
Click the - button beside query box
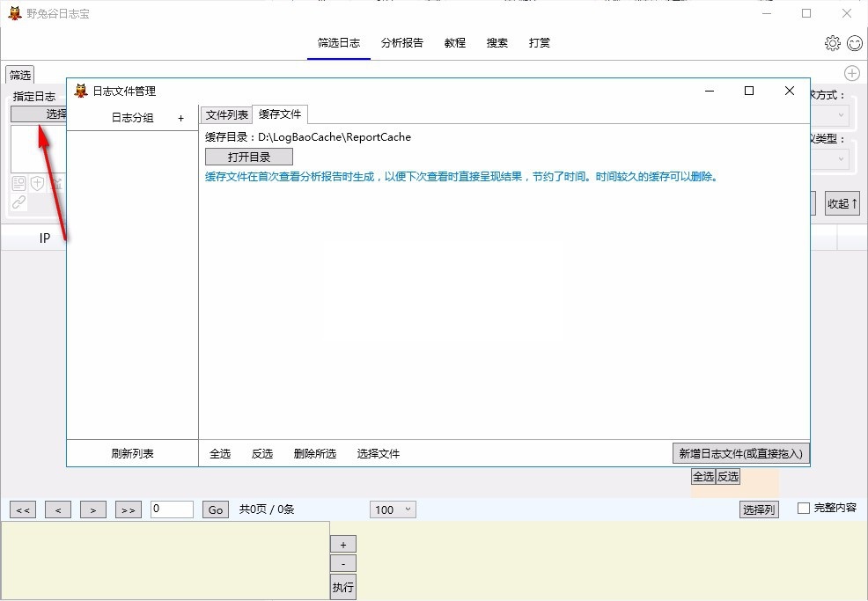343,564
